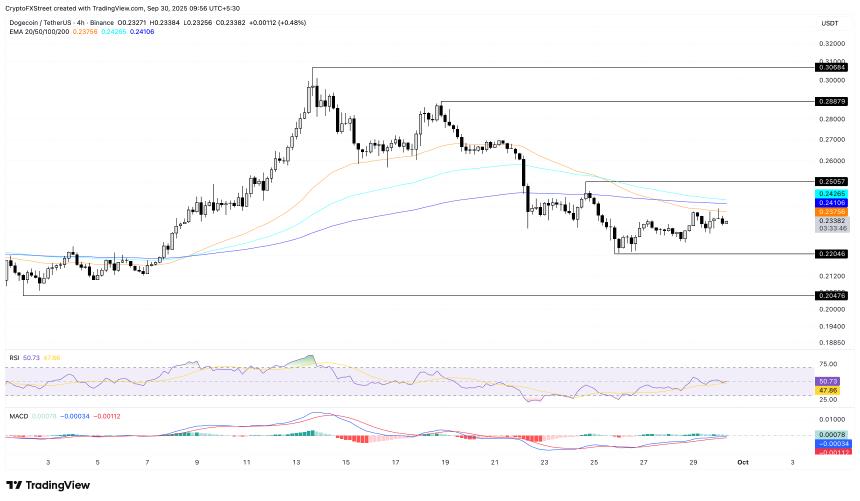Click the 0.27000 price axis label
The image size is (860, 501).
pyautogui.click(x=831, y=140)
